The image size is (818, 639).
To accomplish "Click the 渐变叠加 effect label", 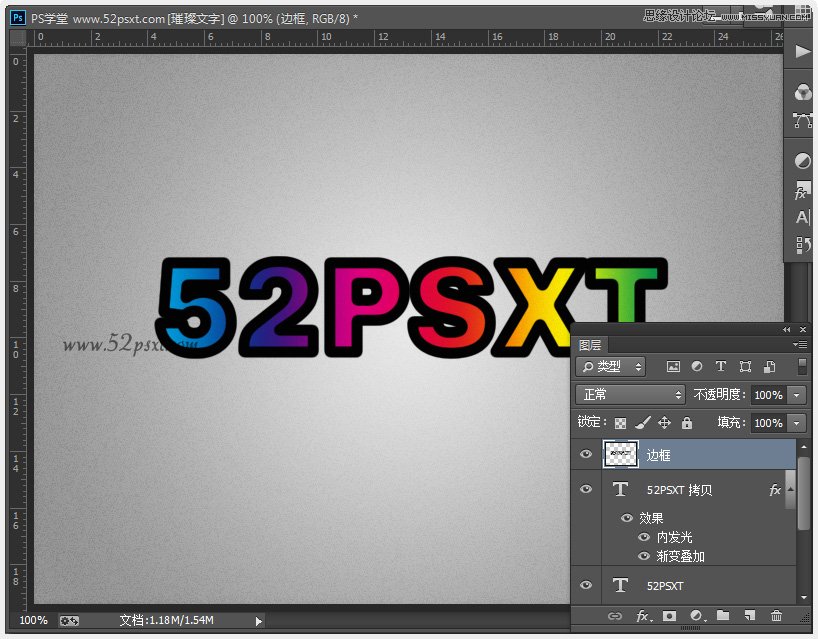I will point(680,556).
